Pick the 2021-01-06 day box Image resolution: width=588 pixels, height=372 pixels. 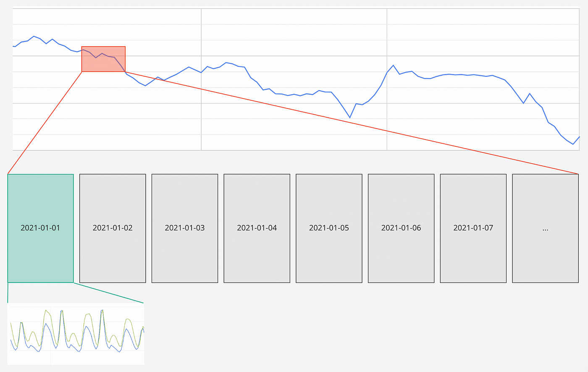point(401,228)
